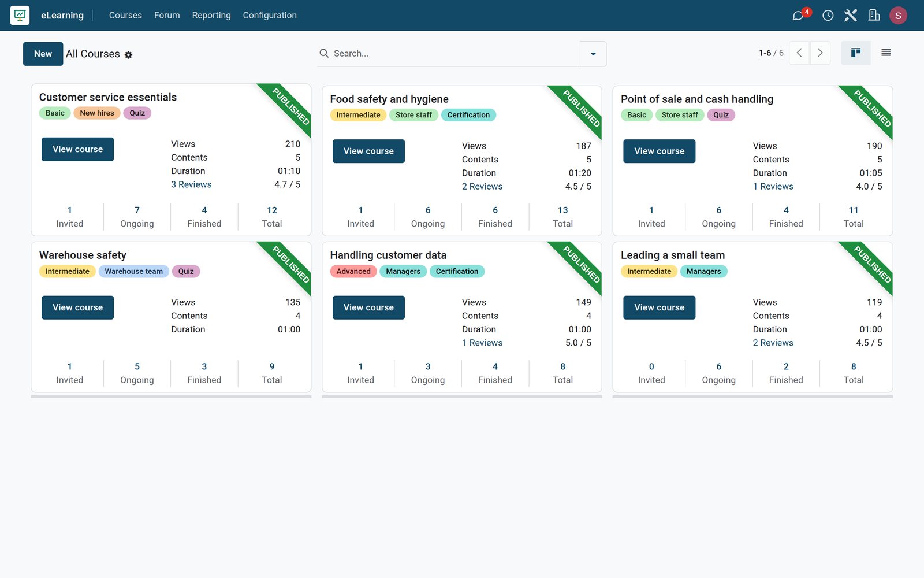
Task: Open the company switcher building icon
Action: 874,16
